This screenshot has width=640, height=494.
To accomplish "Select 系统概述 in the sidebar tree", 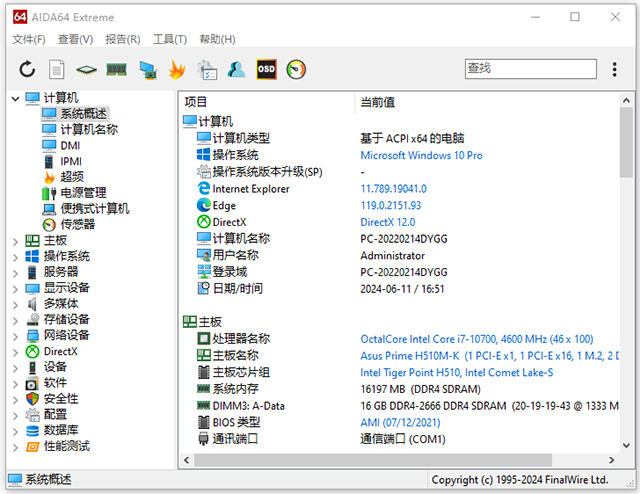I will [x=84, y=114].
